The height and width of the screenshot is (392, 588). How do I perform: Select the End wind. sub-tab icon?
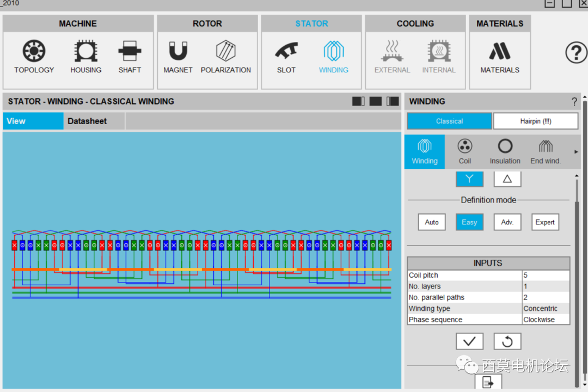[546, 151]
